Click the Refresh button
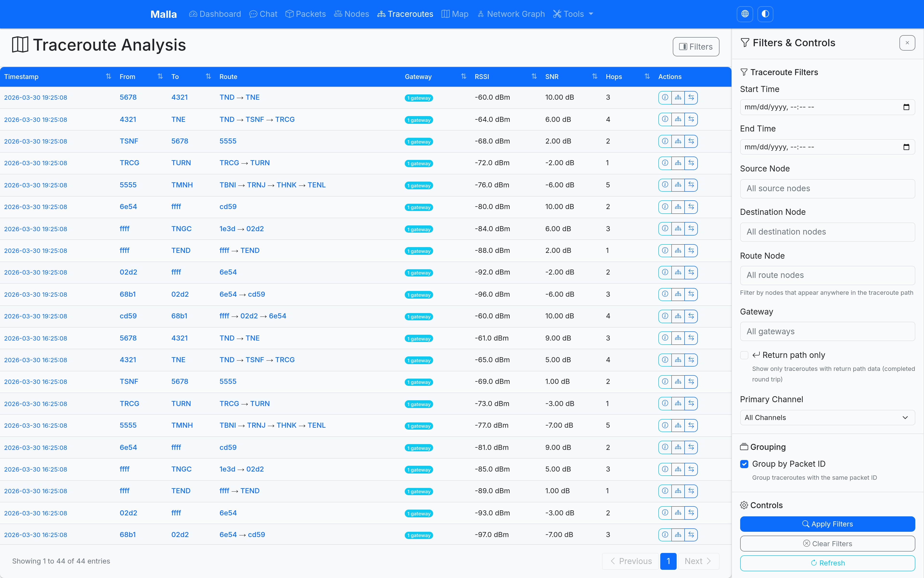The height and width of the screenshot is (578, 924). (x=828, y=563)
